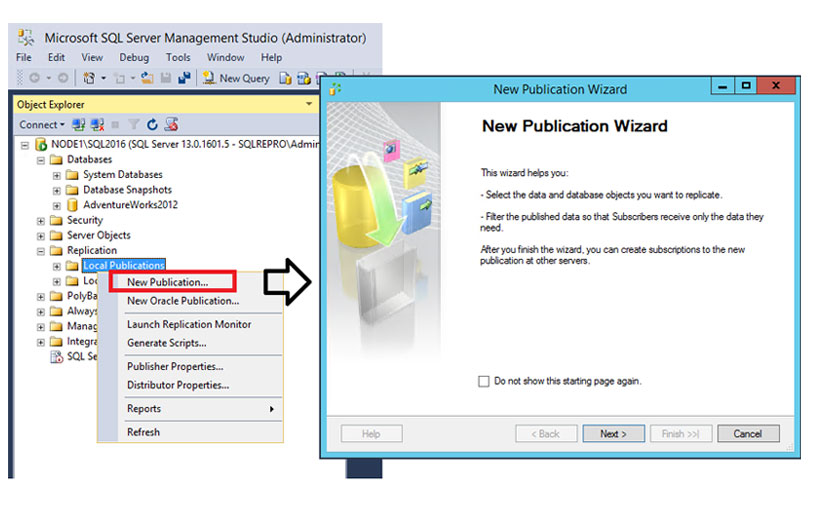Open the Edit menu
Screen dimensions: 815x508
click(56, 57)
